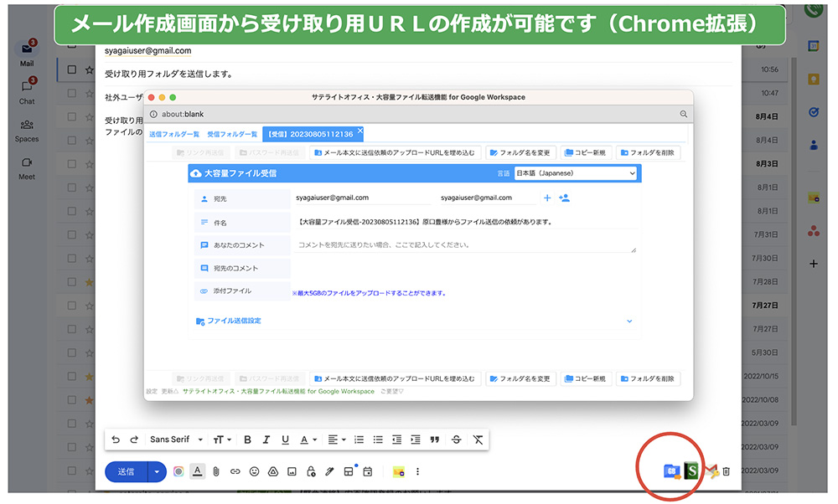Discard the draft with trash icon
The width and height of the screenshot is (838, 504).
(727, 471)
